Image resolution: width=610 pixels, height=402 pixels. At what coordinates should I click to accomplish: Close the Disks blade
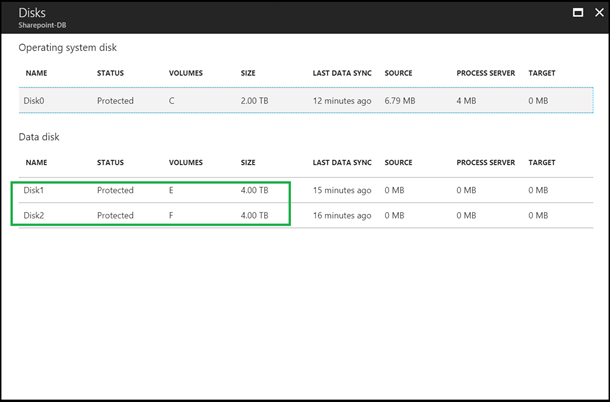coord(599,13)
